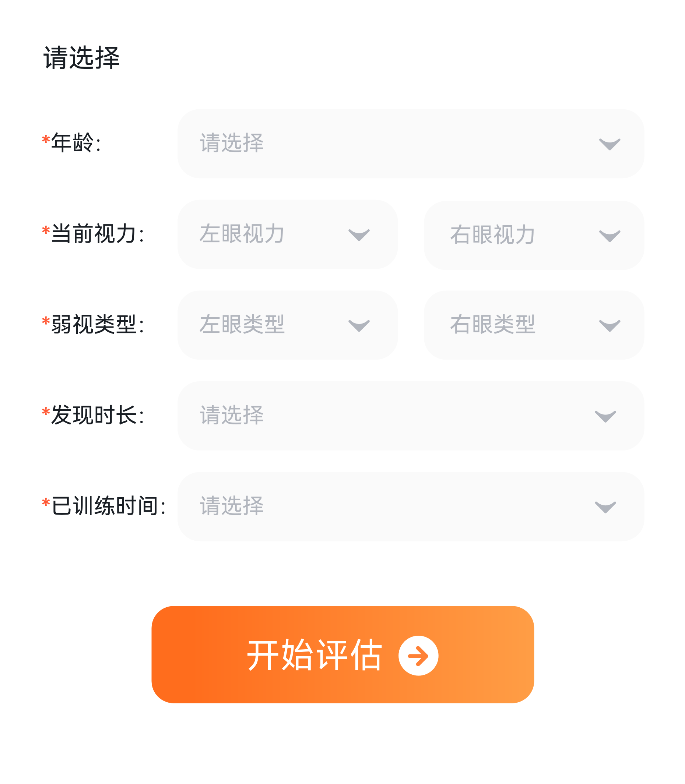Viewport: 685px width, 784px height.
Task: Click the chevron arrow beside 左眼视力
Action: [x=359, y=234]
